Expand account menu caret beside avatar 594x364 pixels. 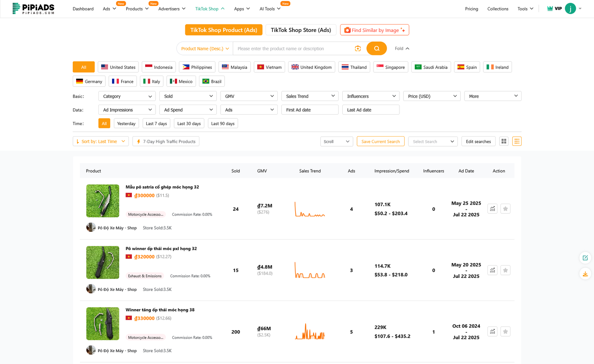[x=580, y=9]
